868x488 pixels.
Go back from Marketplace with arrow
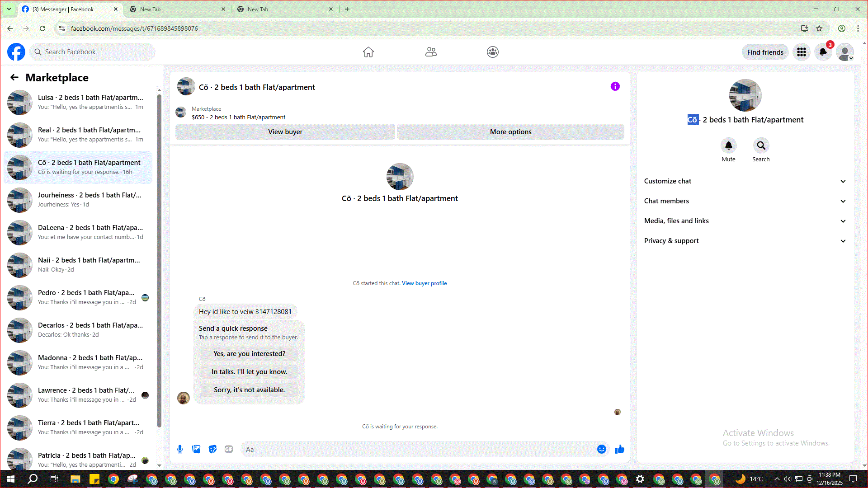coord(14,77)
